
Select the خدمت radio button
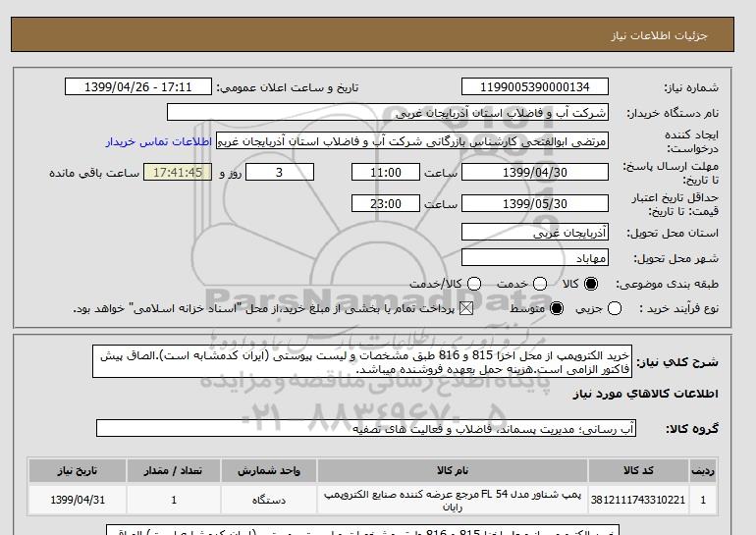[540, 284]
